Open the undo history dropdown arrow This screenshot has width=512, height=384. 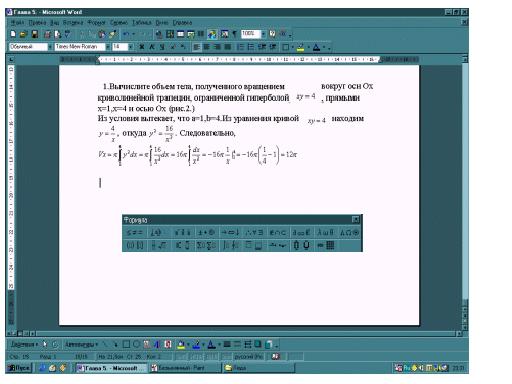[133, 34]
